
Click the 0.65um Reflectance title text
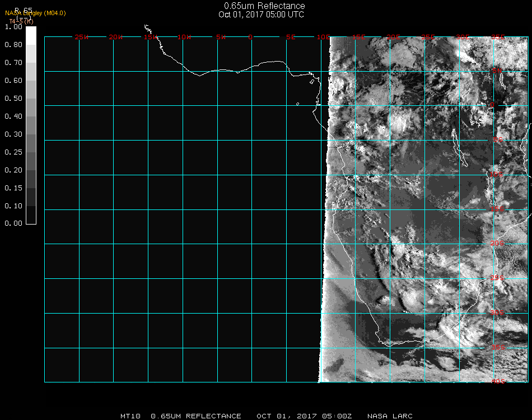tap(264, 6)
